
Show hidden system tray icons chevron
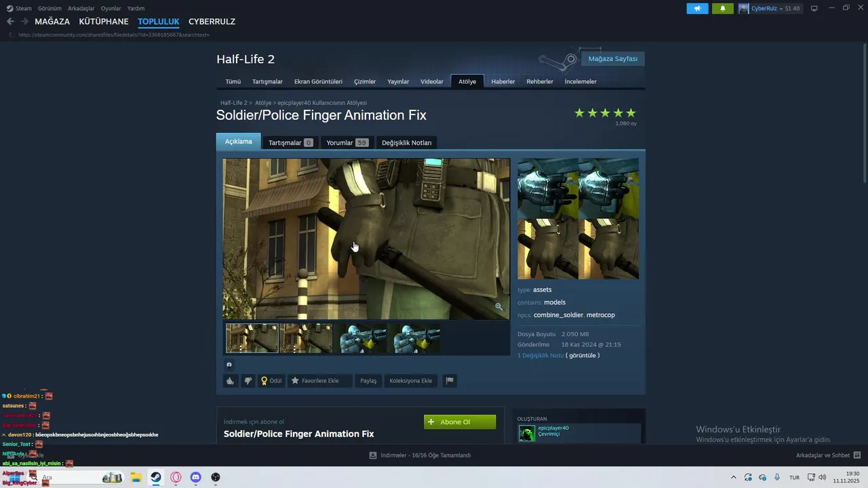(733, 477)
